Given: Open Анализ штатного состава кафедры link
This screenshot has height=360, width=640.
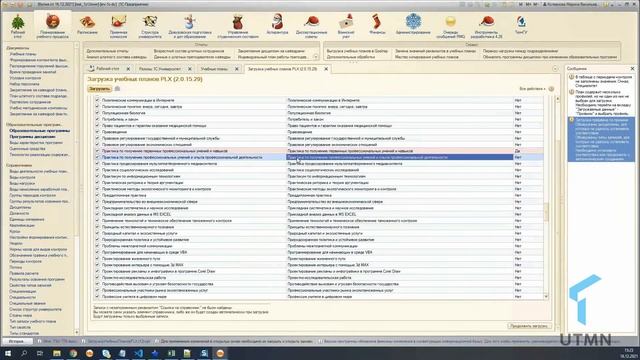Looking at the screenshot, I should click(116, 57).
